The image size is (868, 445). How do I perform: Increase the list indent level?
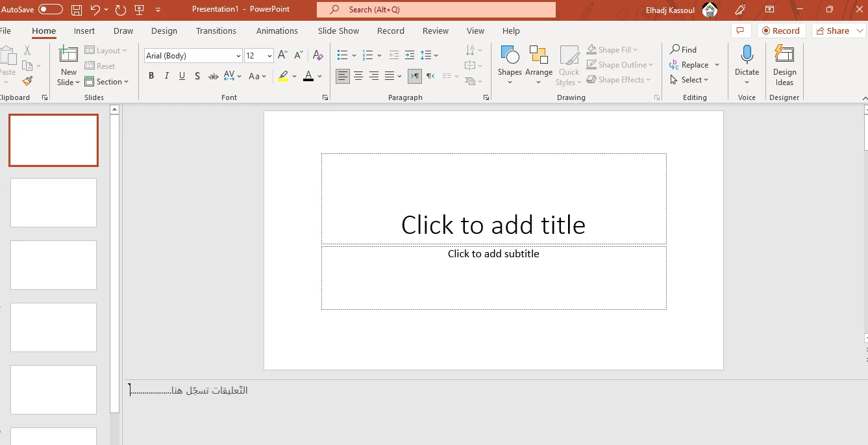(410, 55)
